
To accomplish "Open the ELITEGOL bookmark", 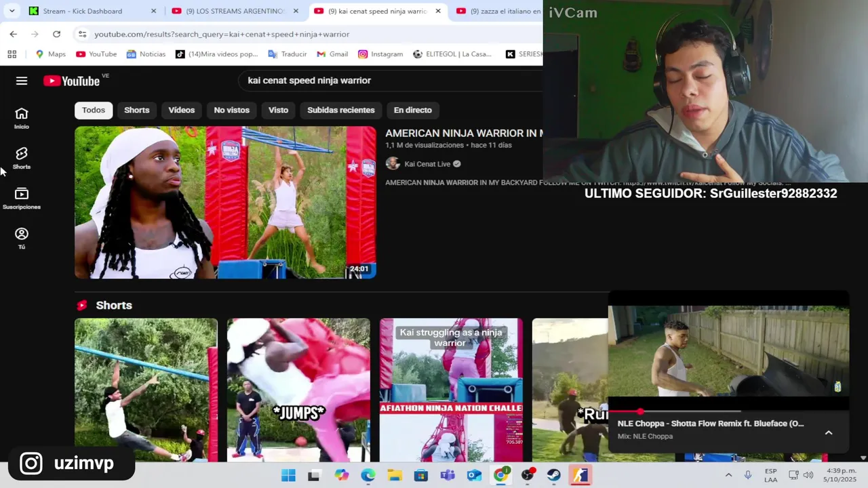I will click(452, 54).
